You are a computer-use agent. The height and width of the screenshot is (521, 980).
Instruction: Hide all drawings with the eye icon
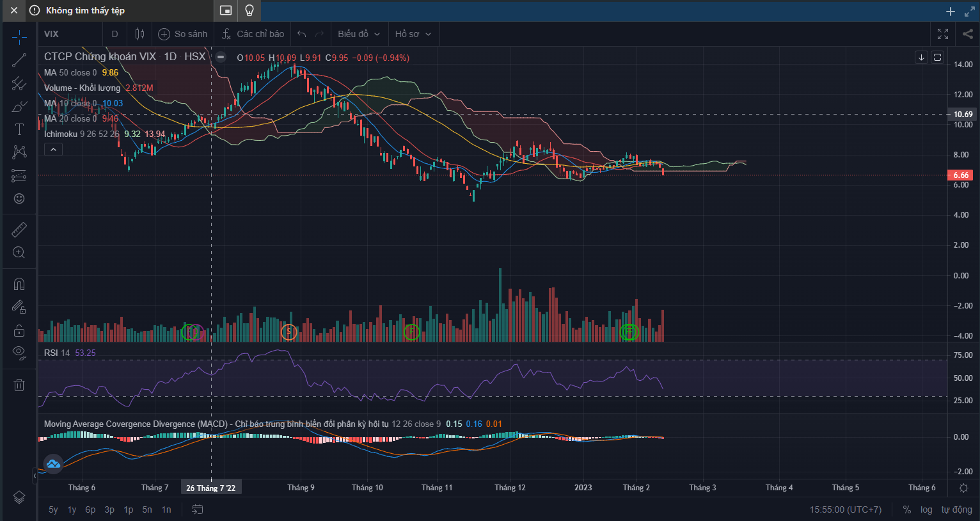click(x=19, y=352)
